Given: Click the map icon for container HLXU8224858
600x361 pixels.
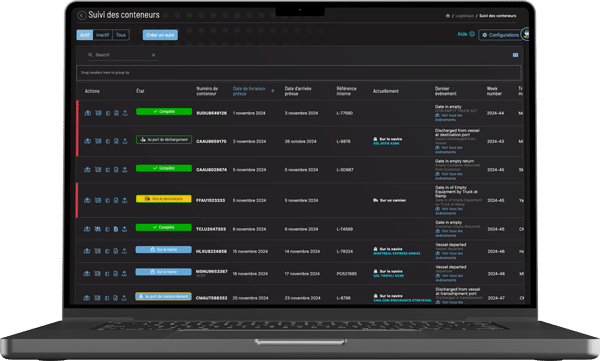Looking at the screenshot, I should coord(98,251).
